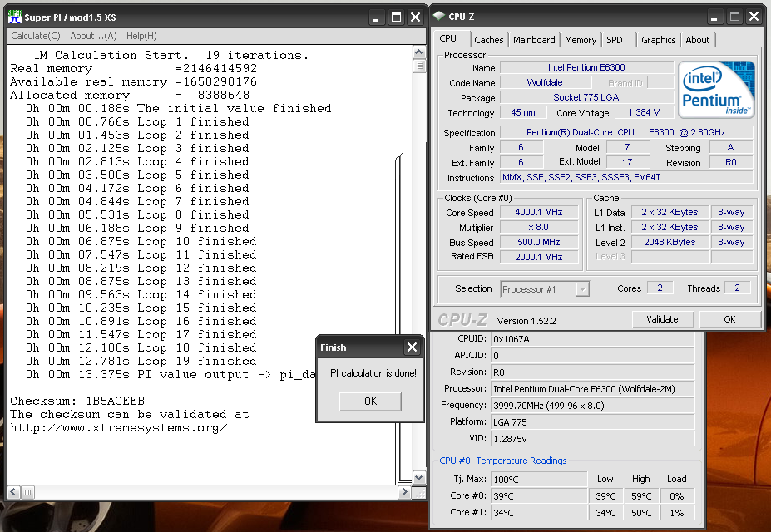Screen dimensions: 771x532
Task: Click the OK button in CPU-Z
Action: click(729, 319)
